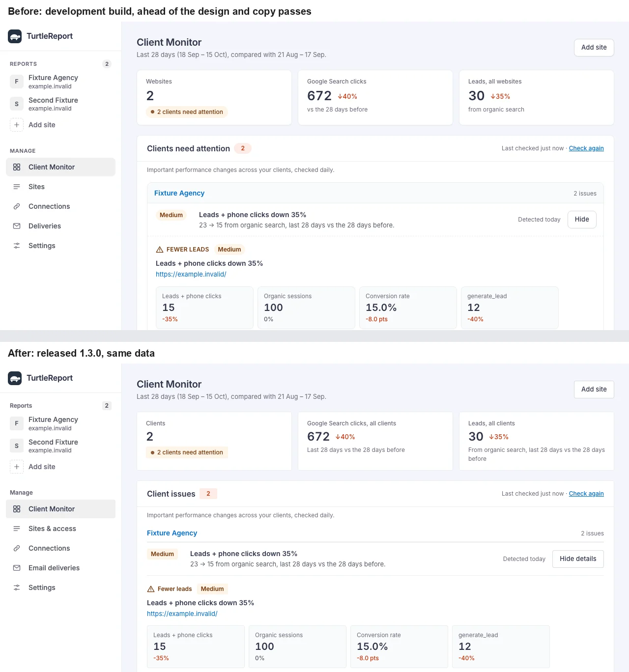Click the Add site button in After panel header
629x672 pixels.
pos(594,390)
